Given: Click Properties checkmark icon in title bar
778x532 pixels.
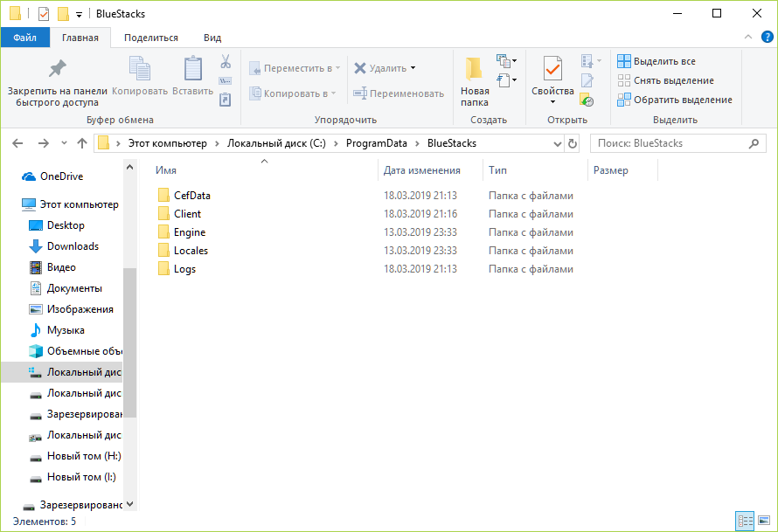Looking at the screenshot, I should pos(44,14).
